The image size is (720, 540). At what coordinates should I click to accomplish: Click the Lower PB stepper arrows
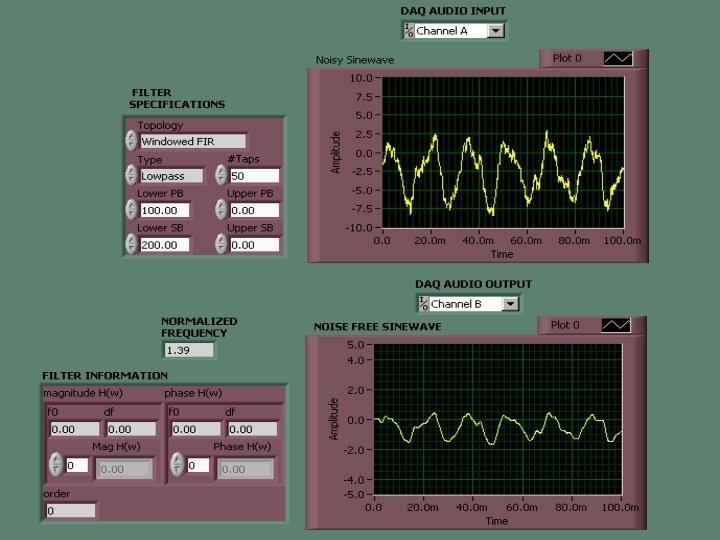(x=131, y=209)
